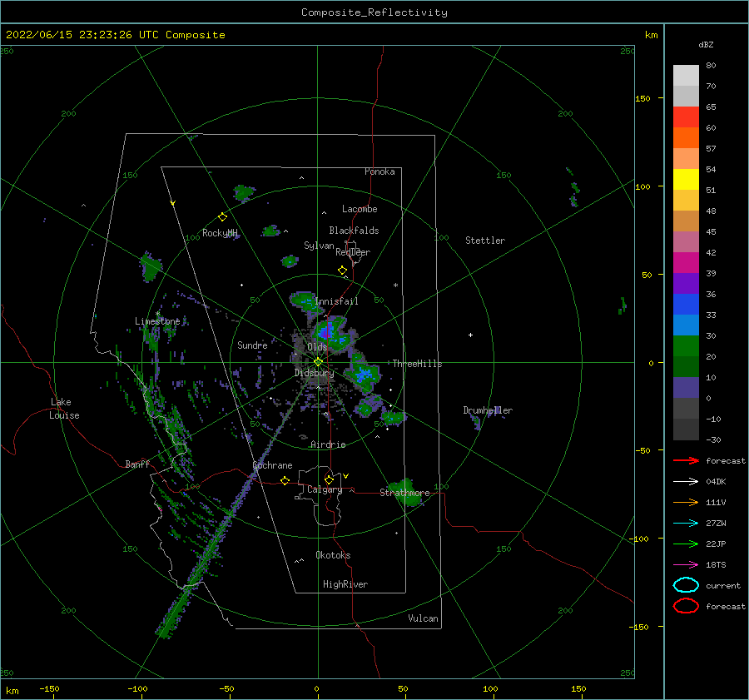Viewport: 749px width, 700px height.
Task: Click the -150 tick on bottom axis
Action: 49,688
